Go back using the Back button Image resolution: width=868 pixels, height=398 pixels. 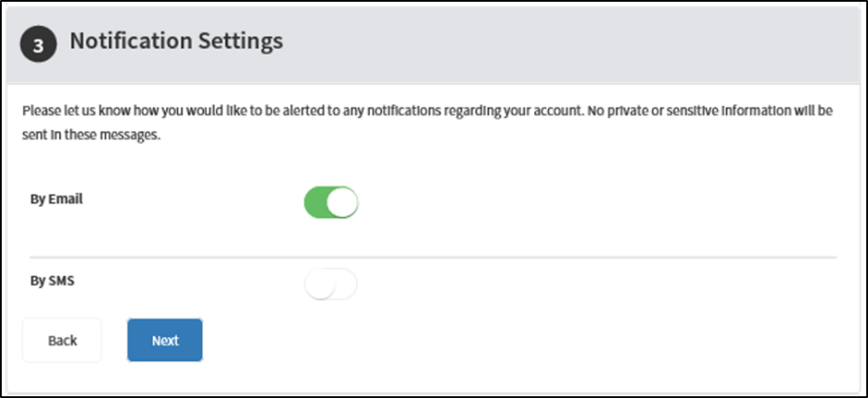62,340
